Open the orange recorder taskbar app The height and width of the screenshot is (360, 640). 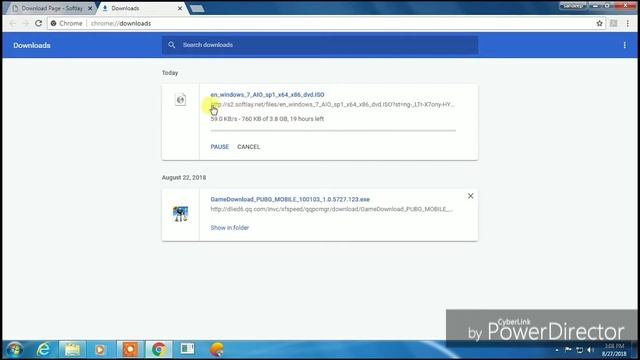pos(130,350)
